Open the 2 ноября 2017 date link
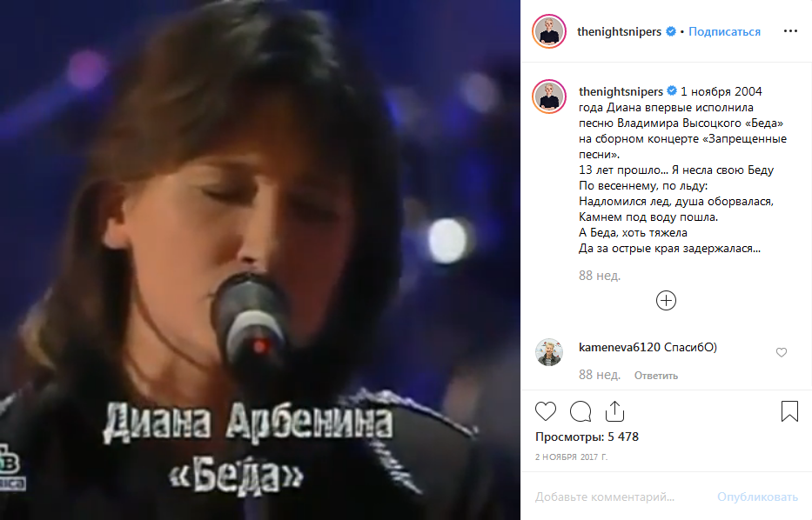This screenshot has width=812, height=520. [571, 457]
